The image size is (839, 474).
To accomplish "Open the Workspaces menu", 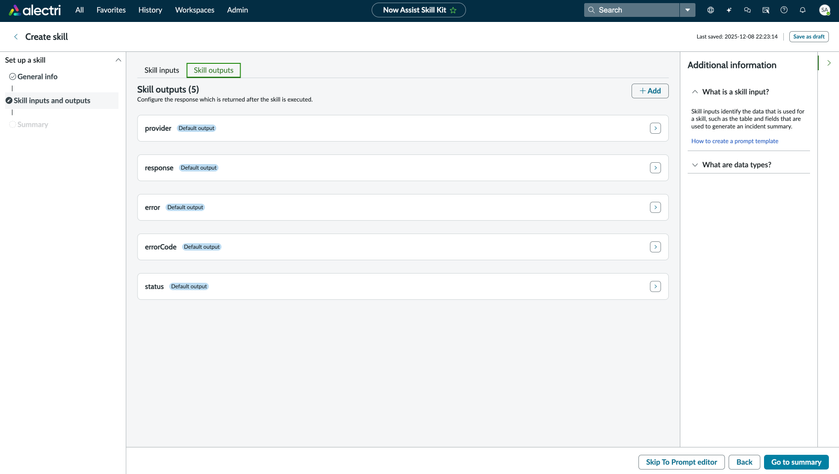I will 194,10.
